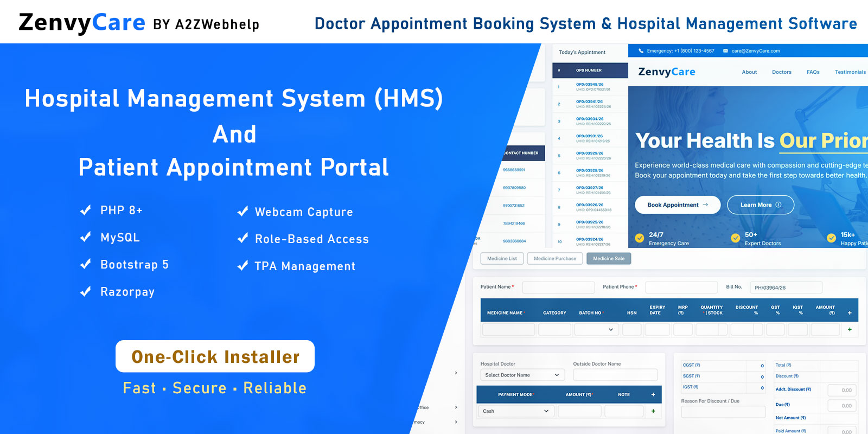The width and height of the screenshot is (868, 434).
Task: Click in the Patient Phone field
Action: (681, 287)
